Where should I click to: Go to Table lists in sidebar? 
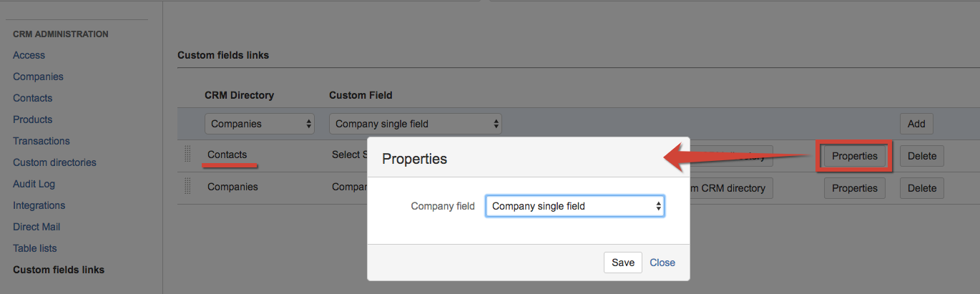click(x=34, y=248)
